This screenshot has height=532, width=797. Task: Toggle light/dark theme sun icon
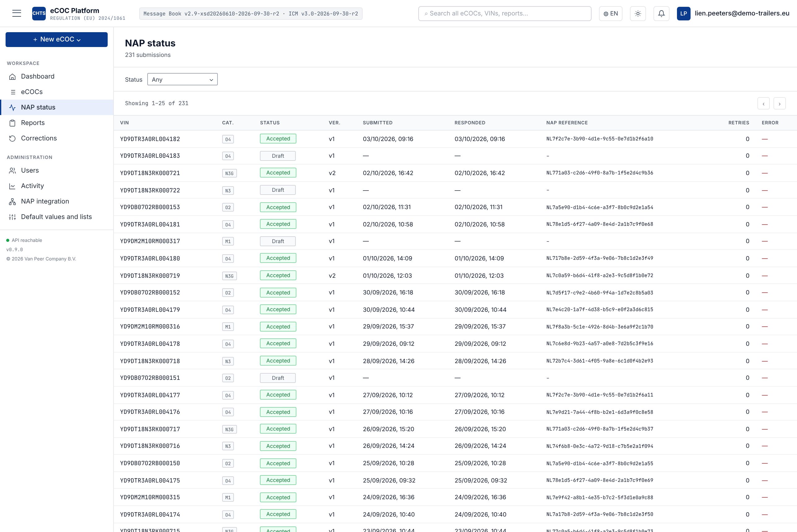pyautogui.click(x=638, y=14)
